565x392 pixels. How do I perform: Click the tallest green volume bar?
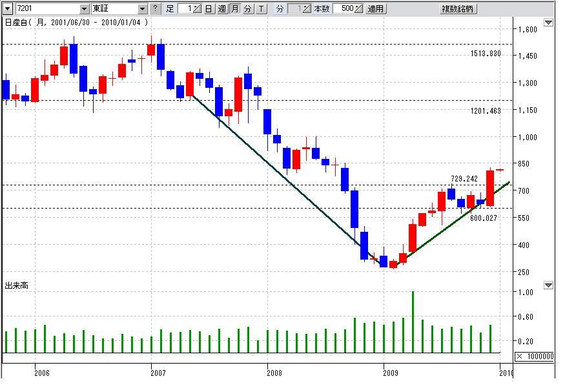tap(413, 322)
